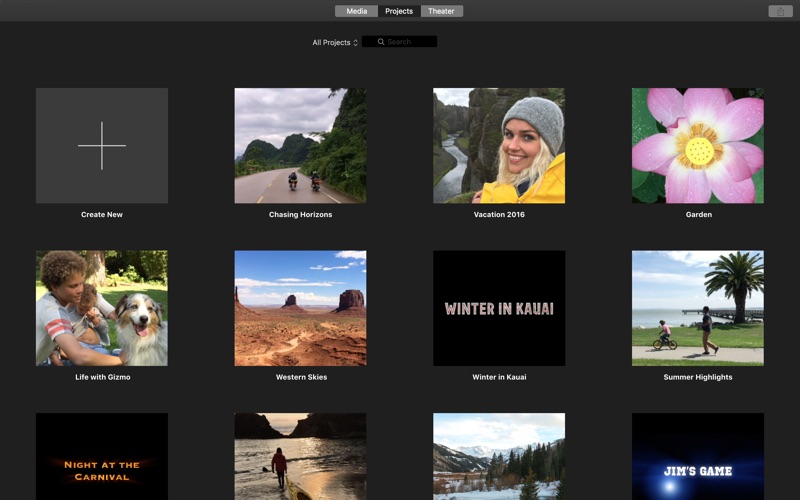Select the Garden flower project thumbnail
The height and width of the screenshot is (500, 800).
[698, 145]
